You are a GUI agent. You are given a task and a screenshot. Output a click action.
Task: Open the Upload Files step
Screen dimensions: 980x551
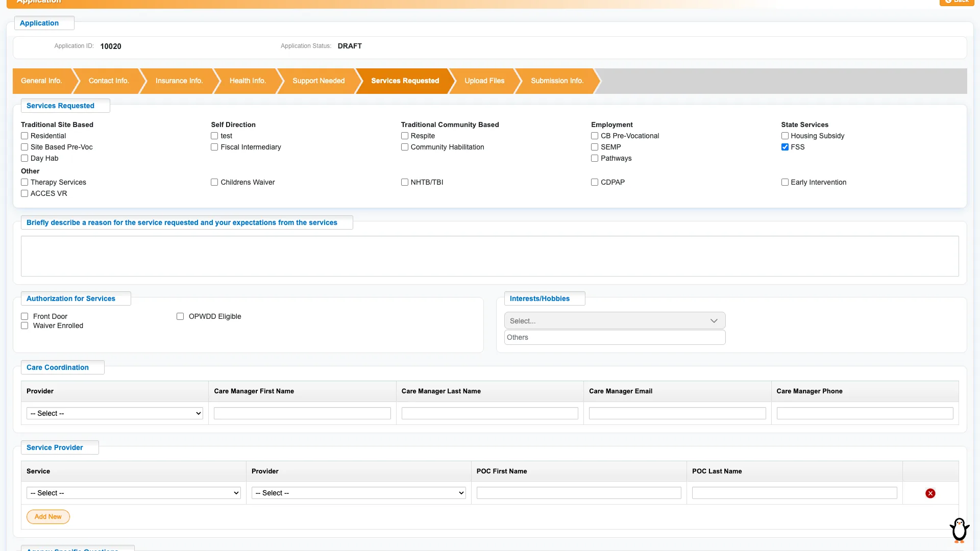484,81
